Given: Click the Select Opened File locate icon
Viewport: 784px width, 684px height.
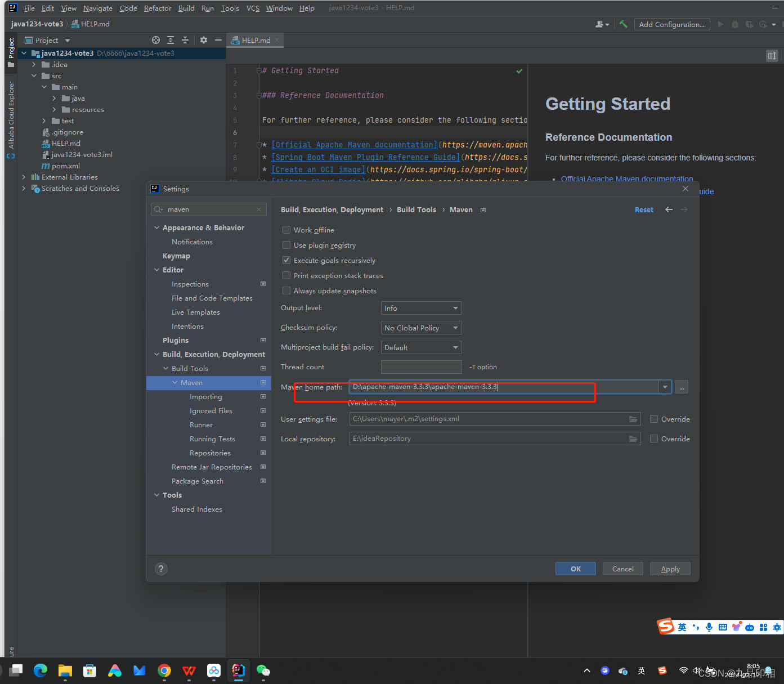Looking at the screenshot, I should 156,40.
